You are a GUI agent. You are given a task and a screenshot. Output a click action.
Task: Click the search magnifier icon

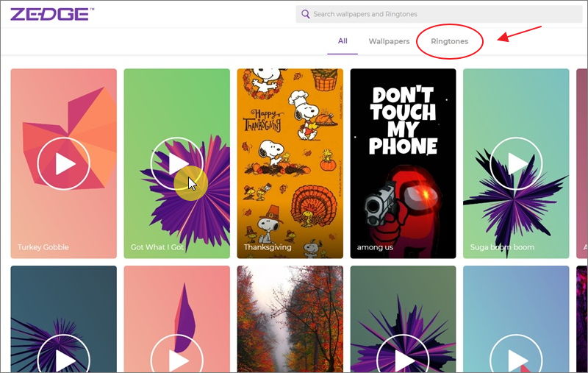click(305, 14)
